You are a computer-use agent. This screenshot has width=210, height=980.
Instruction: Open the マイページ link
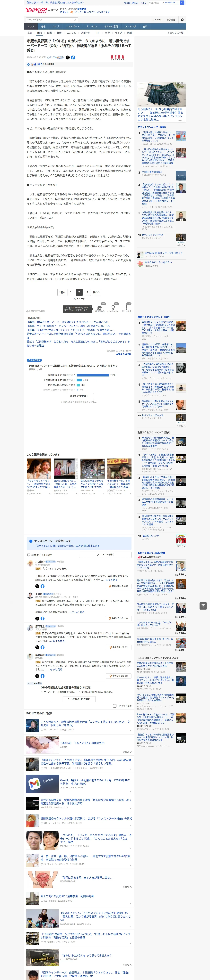pyautogui.click(x=157, y=20)
